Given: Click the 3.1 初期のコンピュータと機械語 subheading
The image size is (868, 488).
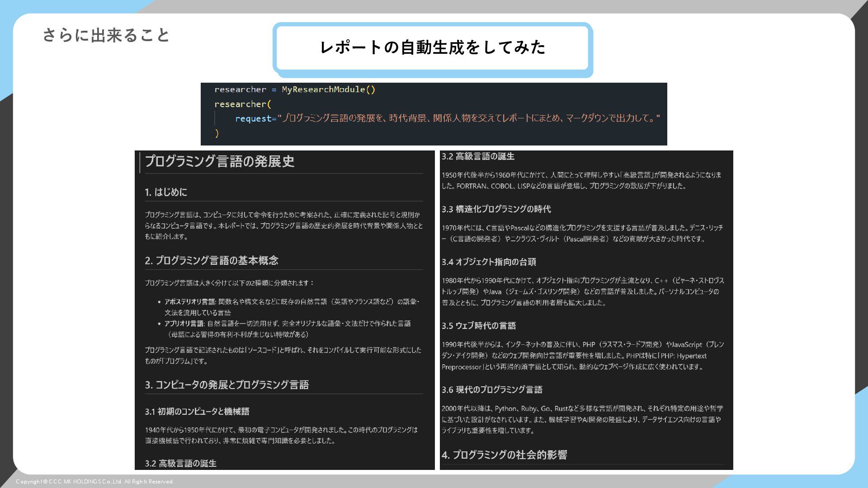Looking at the screenshot, I should tap(197, 412).
